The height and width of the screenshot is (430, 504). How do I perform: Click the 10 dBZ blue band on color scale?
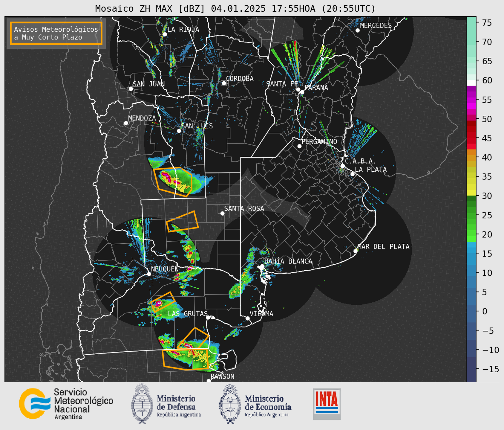pos(471,273)
